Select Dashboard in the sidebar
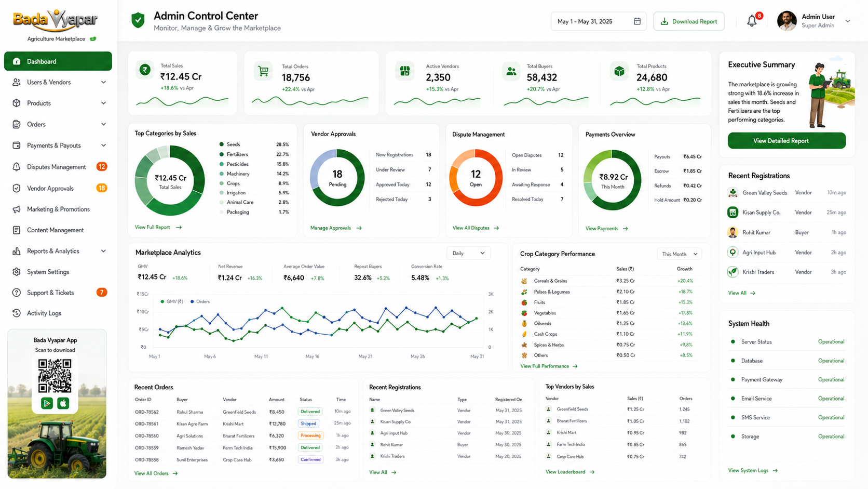The width and height of the screenshot is (868, 489). pos(58,61)
